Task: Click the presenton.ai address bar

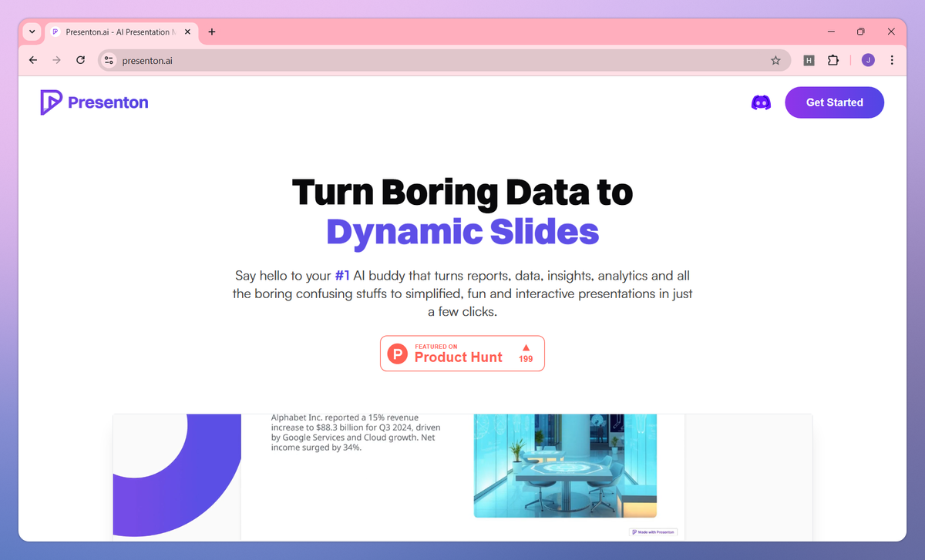Action: tap(444, 60)
